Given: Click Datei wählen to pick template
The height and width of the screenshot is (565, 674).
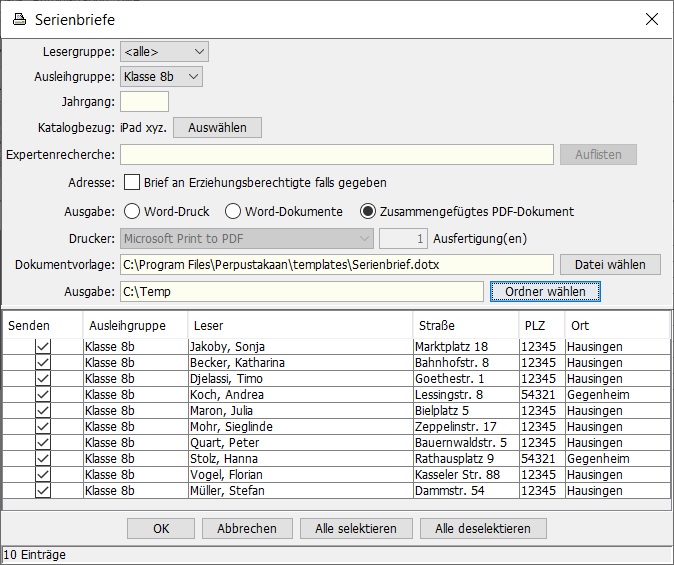Looking at the screenshot, I should 610,264.
